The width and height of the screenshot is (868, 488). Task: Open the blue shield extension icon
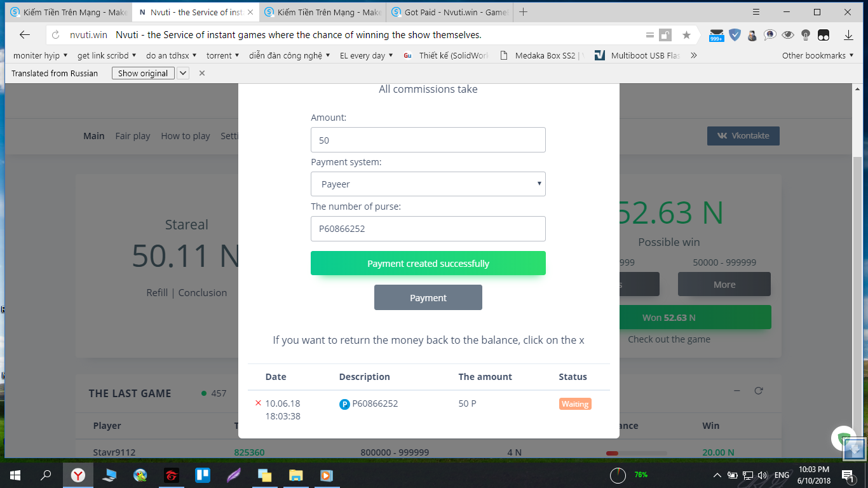tap(735, 35)
